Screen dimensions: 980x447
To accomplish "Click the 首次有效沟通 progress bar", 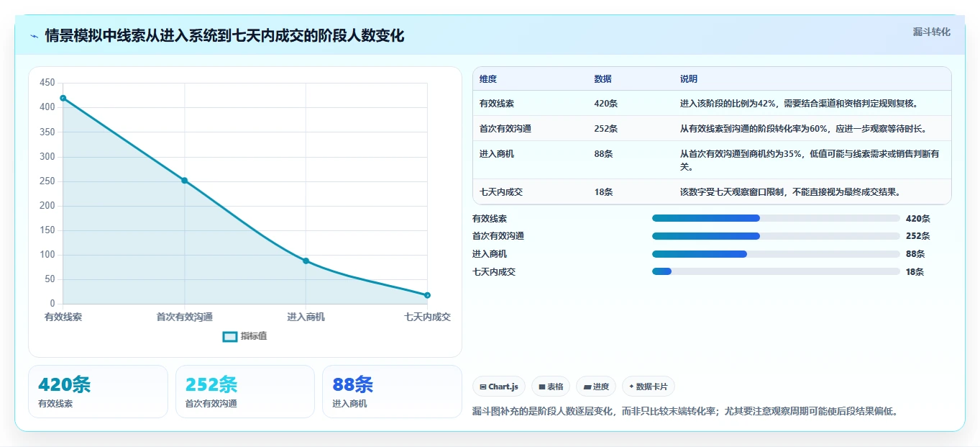I will [x=776, y=236].
